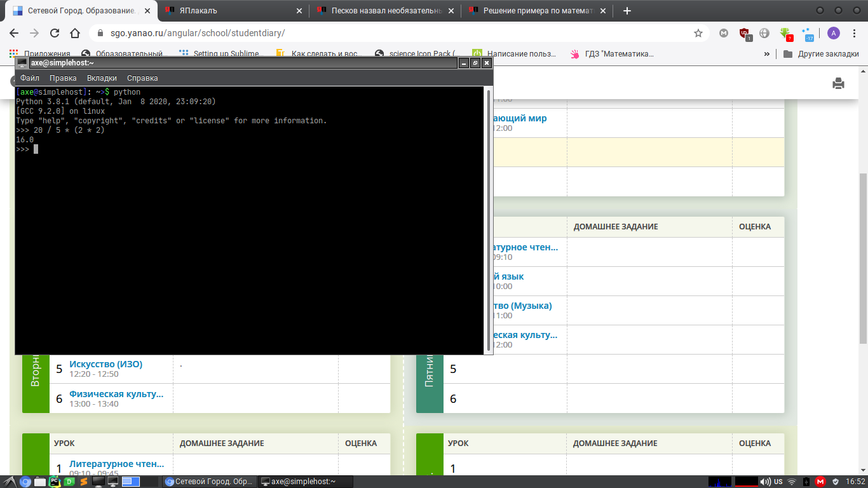Open the red MEGA tray icon
The width and height of the screenshot is (868, 488).
click(x=820, y=482)
